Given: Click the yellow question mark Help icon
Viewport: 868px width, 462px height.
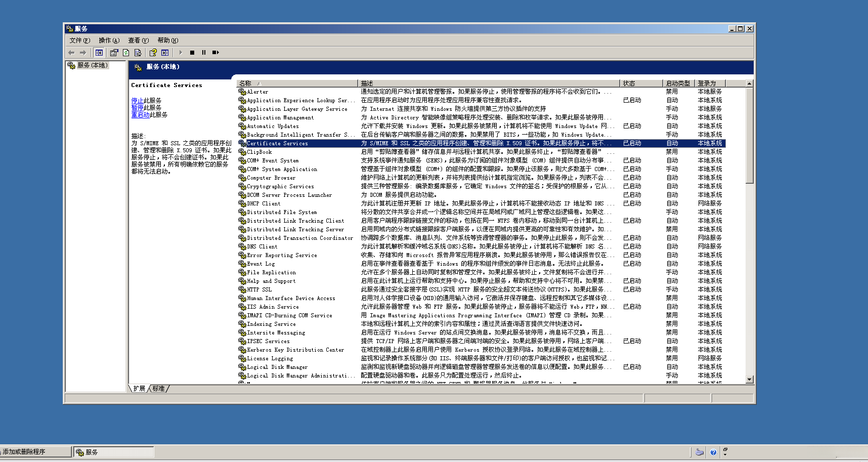Looking at the screenshot, I should click(153, 53).
